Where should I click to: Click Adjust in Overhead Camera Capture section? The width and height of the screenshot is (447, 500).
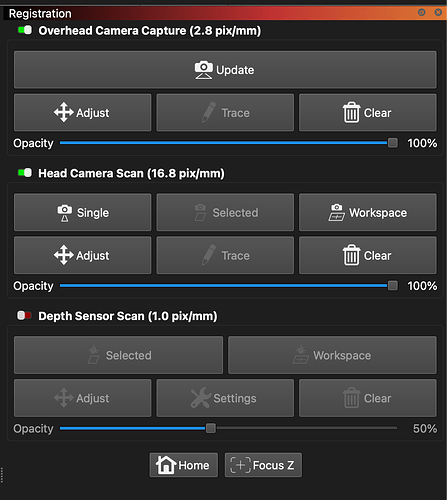[x=82, y=113]
